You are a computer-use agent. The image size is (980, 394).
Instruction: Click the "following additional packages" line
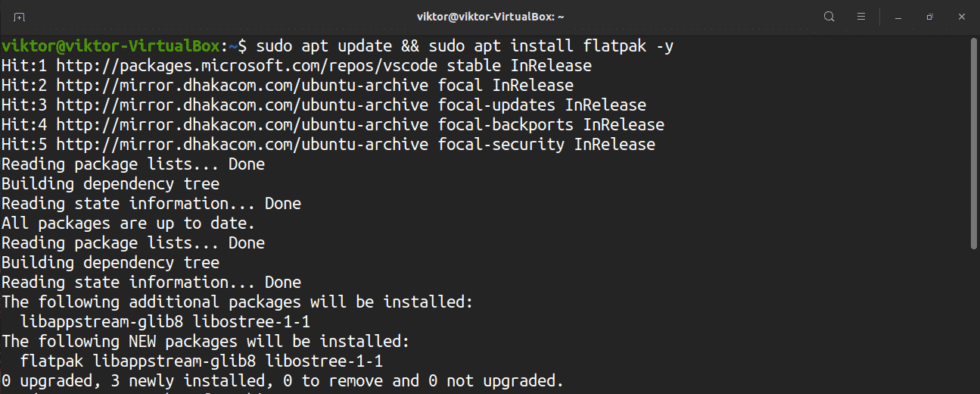(x=237, y=302)
